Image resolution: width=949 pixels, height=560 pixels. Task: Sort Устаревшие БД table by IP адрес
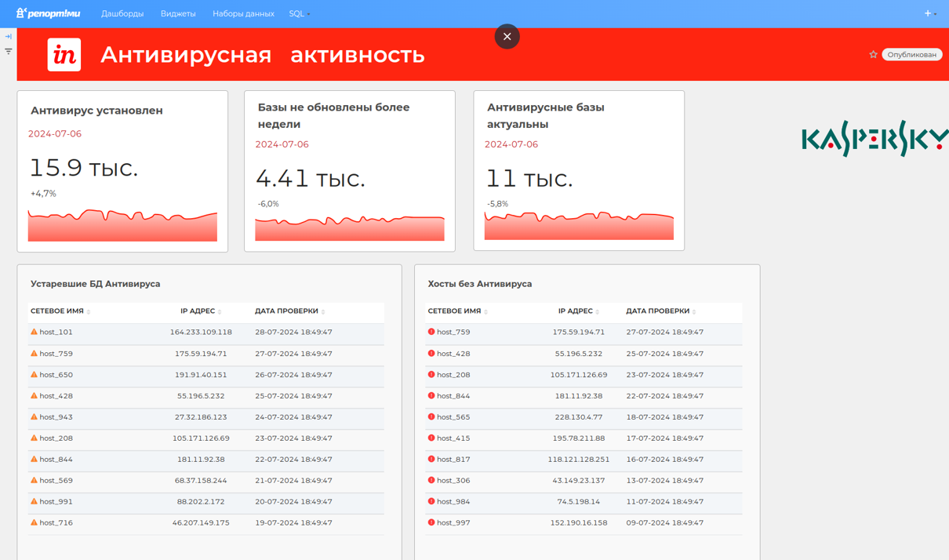click(201, 311)
